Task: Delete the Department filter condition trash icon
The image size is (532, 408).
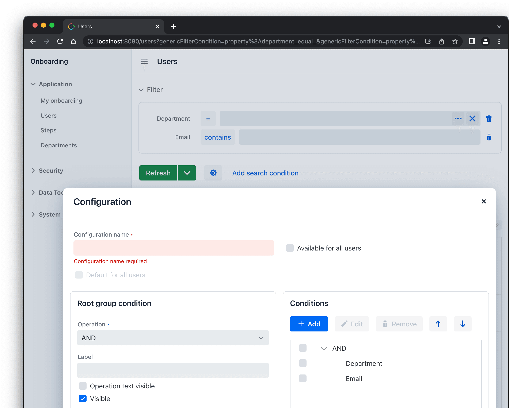Action: (x=489, y=118)
